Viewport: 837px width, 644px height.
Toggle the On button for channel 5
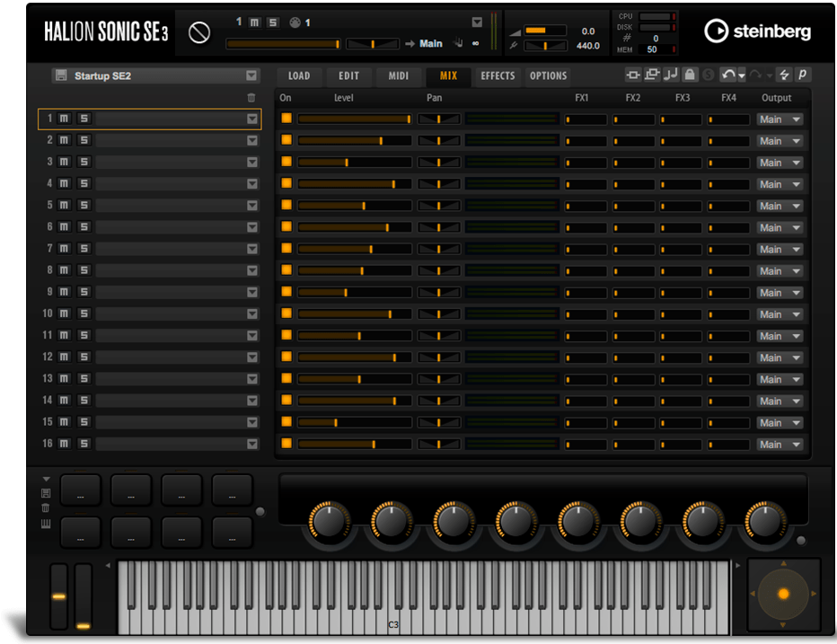point(286,206)
